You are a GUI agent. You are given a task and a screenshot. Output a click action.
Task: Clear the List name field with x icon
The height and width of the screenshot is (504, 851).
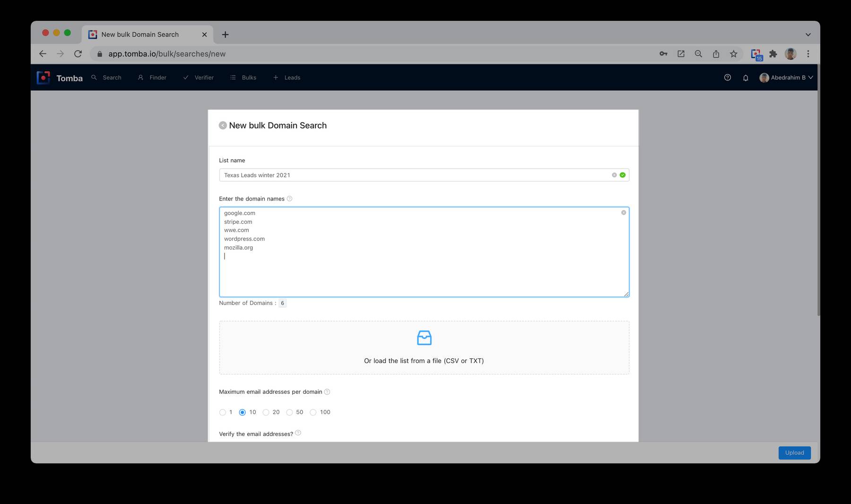(614, 175)
